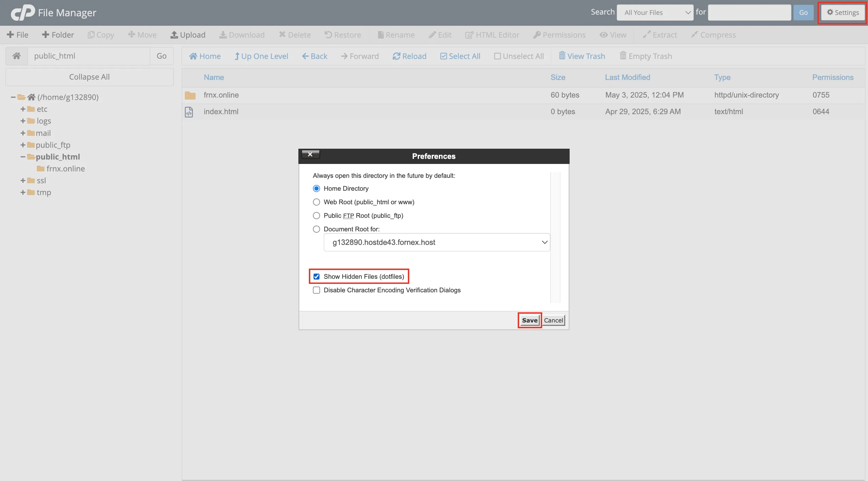The image size is (868, 481).
Task: Click the search text input field
Action: pyautogui.click(x=749, y=13)
